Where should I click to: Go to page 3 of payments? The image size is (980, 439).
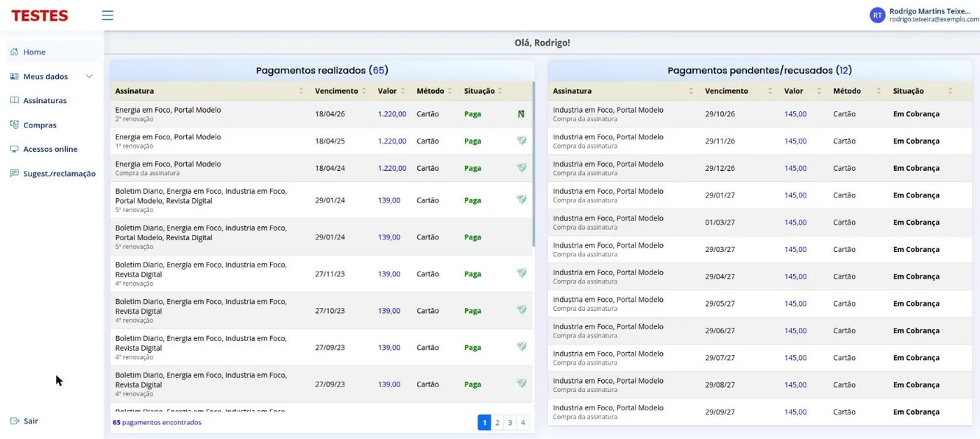[x=510, y=422]
